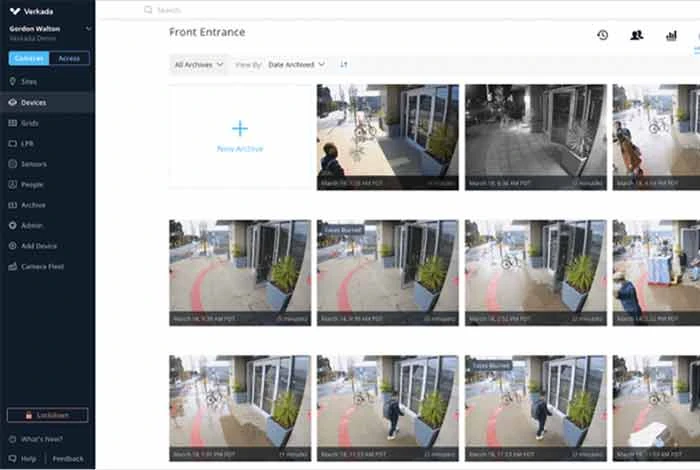Image resolution: width=700 pixels, height=470 pixels.
Task: Switch to the Access tab
Action: pos(69,58)
